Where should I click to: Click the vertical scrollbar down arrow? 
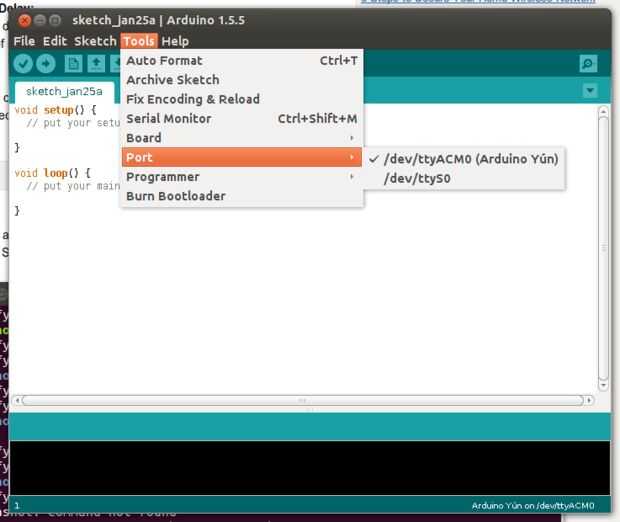coord(603,385)
